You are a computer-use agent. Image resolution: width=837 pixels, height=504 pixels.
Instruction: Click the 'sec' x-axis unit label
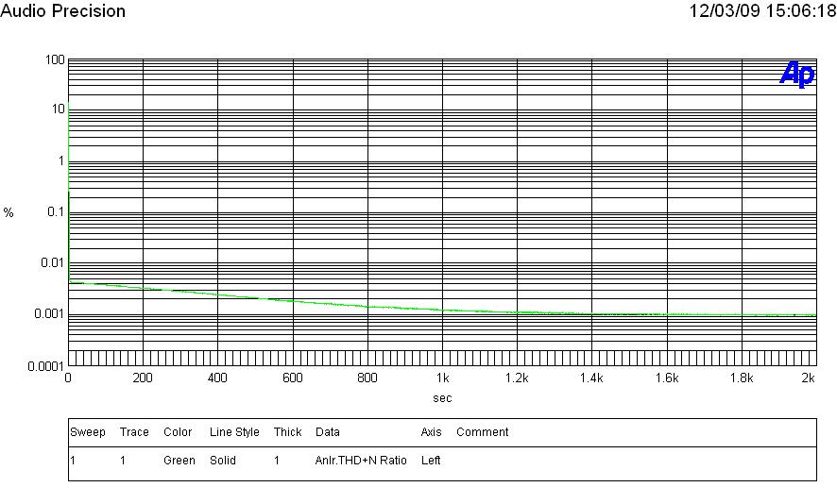[442, 398]
